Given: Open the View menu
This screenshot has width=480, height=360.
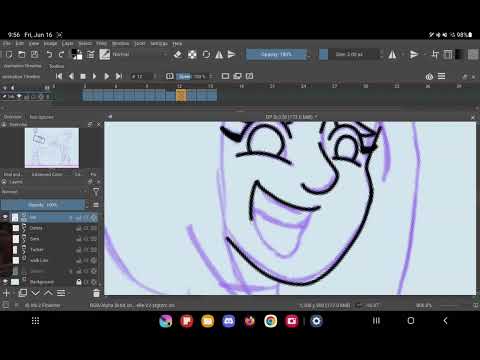Looking at the screenshot, I should [x=34, y=44].
